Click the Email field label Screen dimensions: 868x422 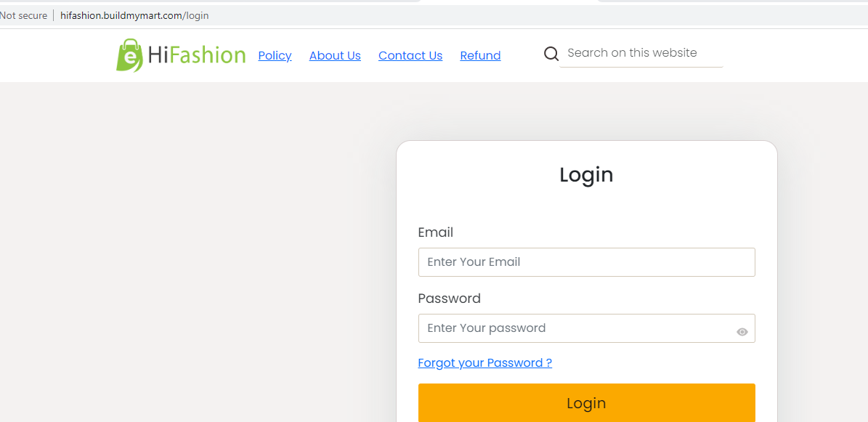point(436,232)
